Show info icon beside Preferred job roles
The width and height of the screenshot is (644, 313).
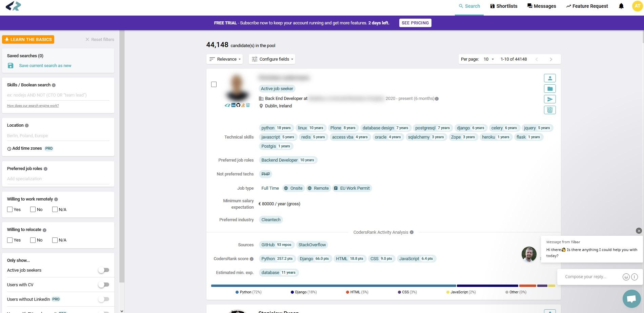[45, 169]
